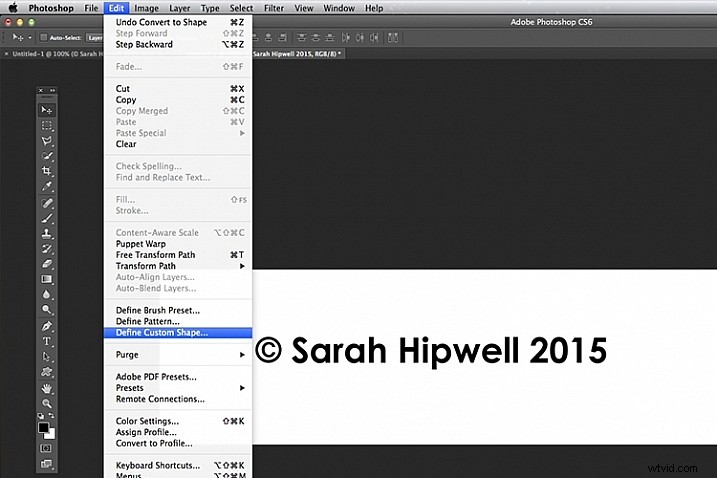Choose Step Backward in Edit menu

coord(178,44)
